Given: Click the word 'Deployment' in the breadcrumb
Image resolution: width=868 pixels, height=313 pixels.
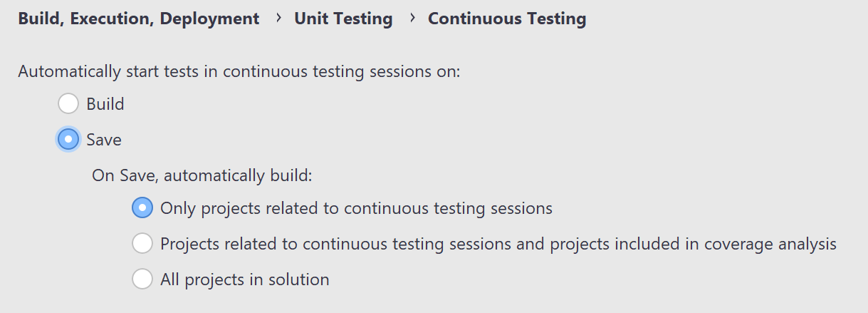Looking at the screenshot, I should click(209, 19).
